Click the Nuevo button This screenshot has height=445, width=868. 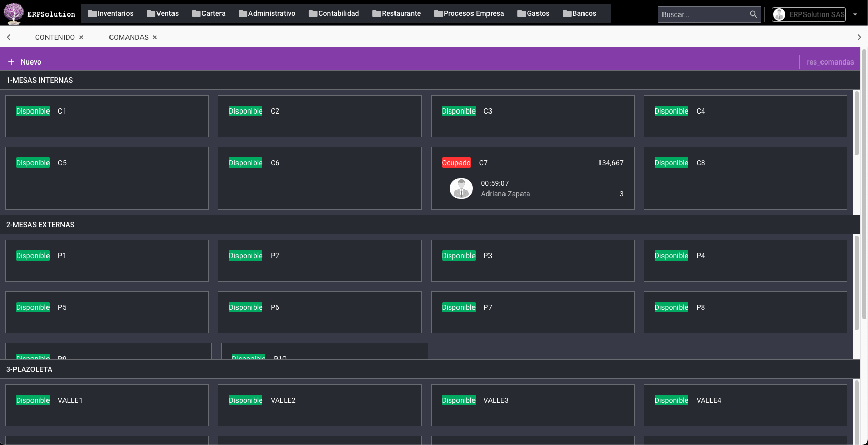click(x=30, y=62)
